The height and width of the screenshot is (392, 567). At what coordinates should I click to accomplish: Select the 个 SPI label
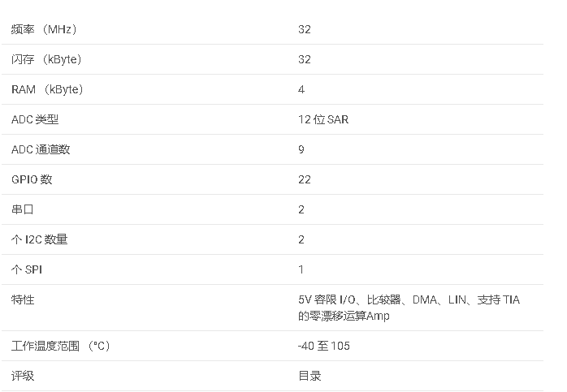pyautogui.click(x=27, y=269)
